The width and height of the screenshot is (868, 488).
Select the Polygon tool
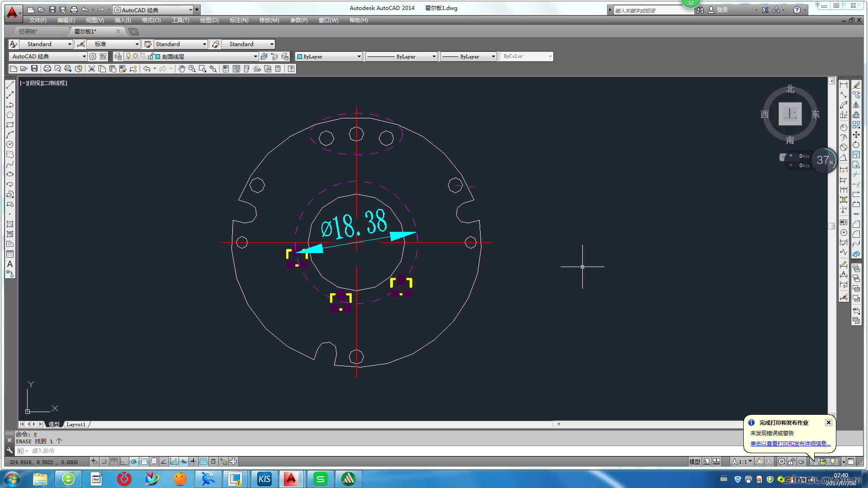10,115
